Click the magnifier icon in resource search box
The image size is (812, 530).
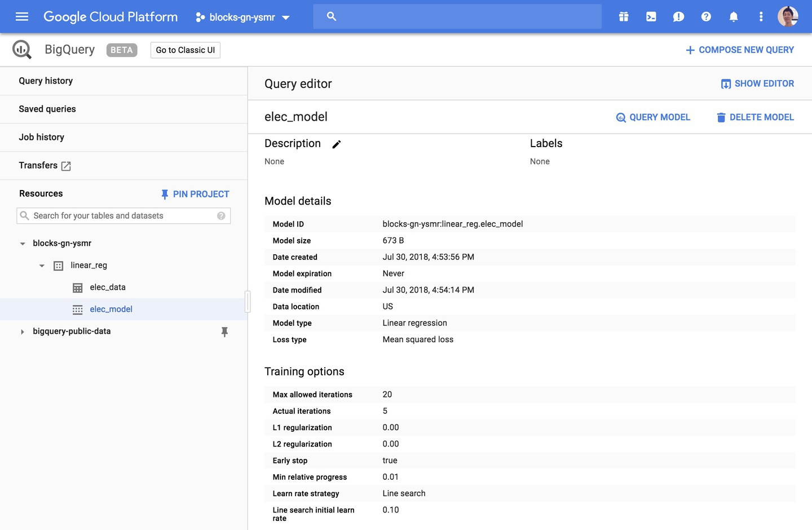(x=24, y=215)
